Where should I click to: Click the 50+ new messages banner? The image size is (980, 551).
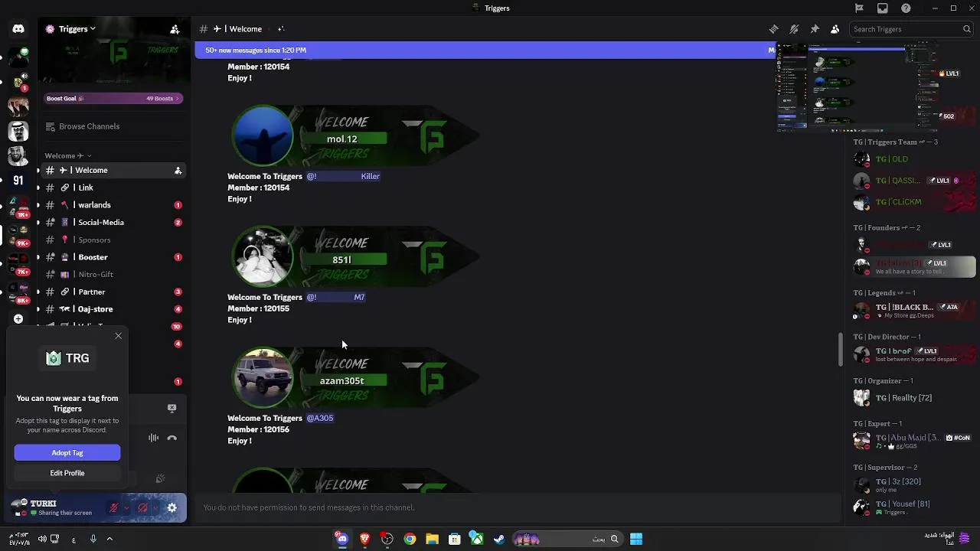(485, 51)
